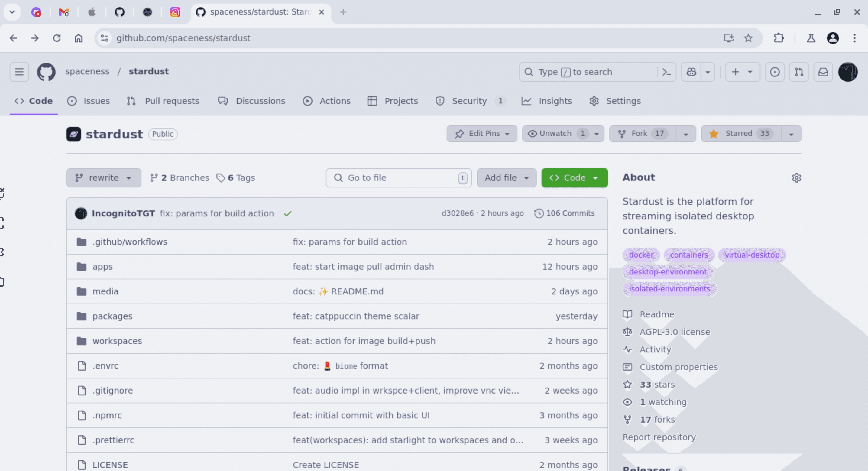Switch to the Pull requests tab
The image size is (868, 471).
coord(163,101)
